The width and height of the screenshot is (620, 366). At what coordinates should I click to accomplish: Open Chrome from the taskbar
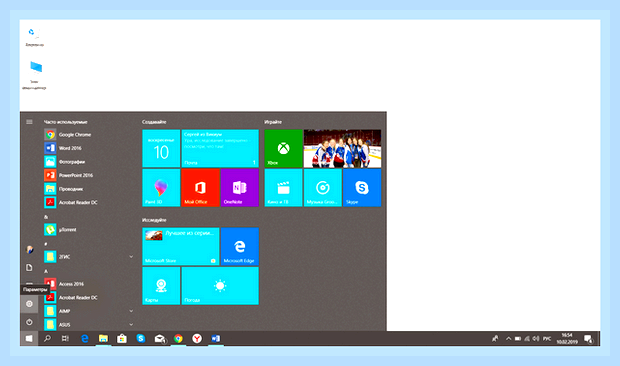point(178,339)
